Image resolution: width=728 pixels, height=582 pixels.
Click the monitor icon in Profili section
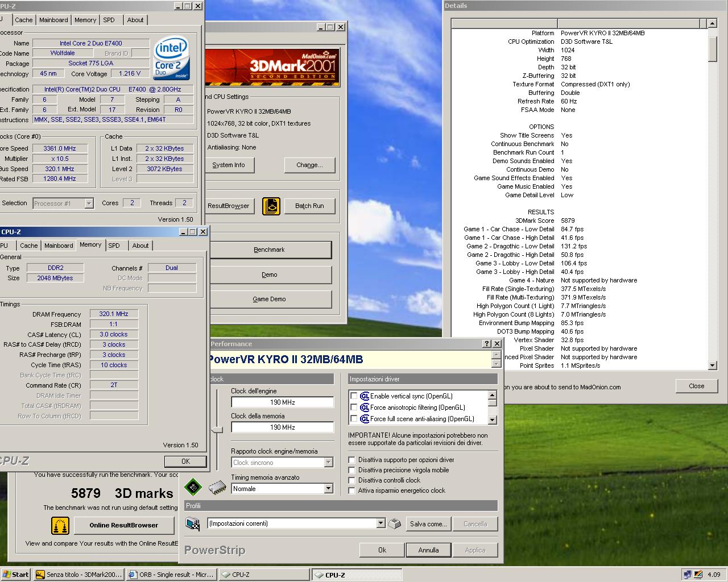tap(193, 523)
